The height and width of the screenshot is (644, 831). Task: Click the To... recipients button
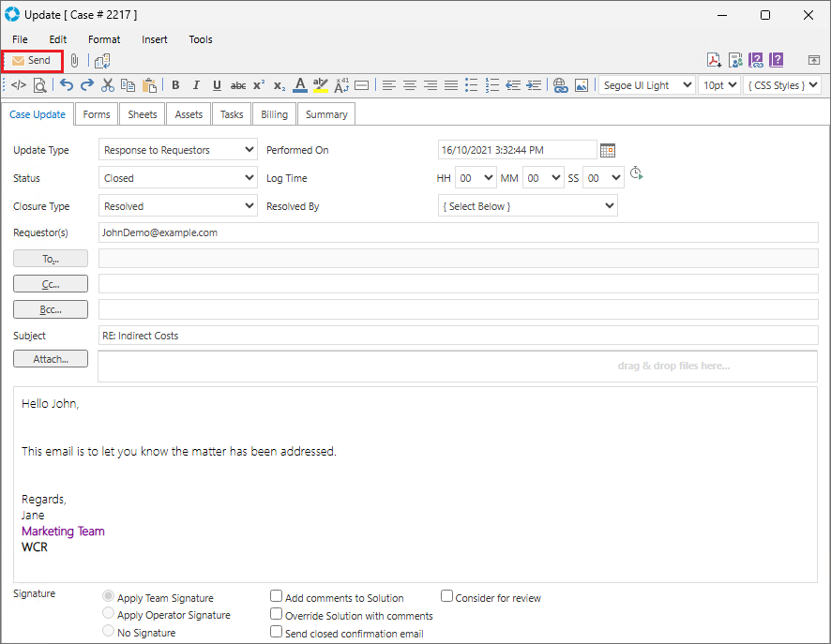pos(51,259)
